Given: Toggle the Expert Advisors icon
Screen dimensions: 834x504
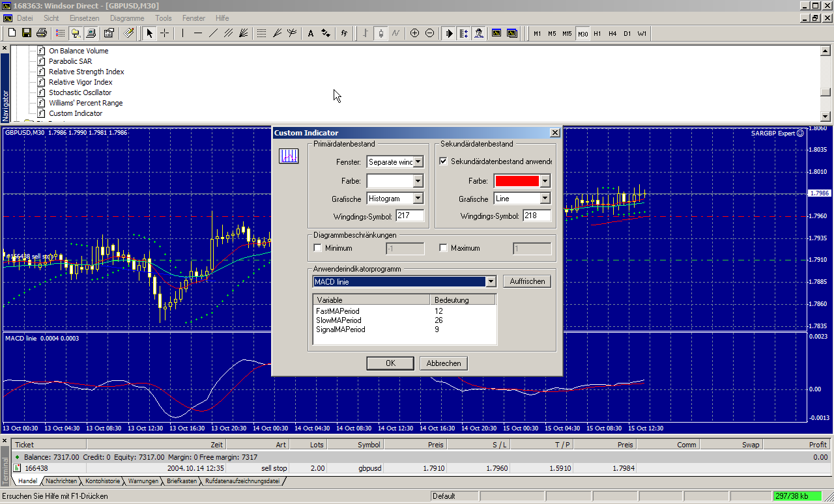Looking at the screenshot, I should point(479,33).
